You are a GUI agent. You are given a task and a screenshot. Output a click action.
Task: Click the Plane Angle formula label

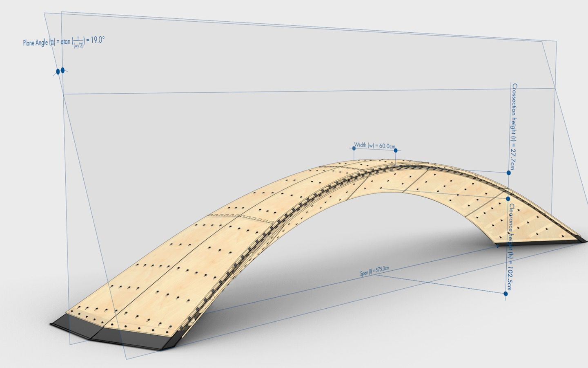click(x=64, y=42)
